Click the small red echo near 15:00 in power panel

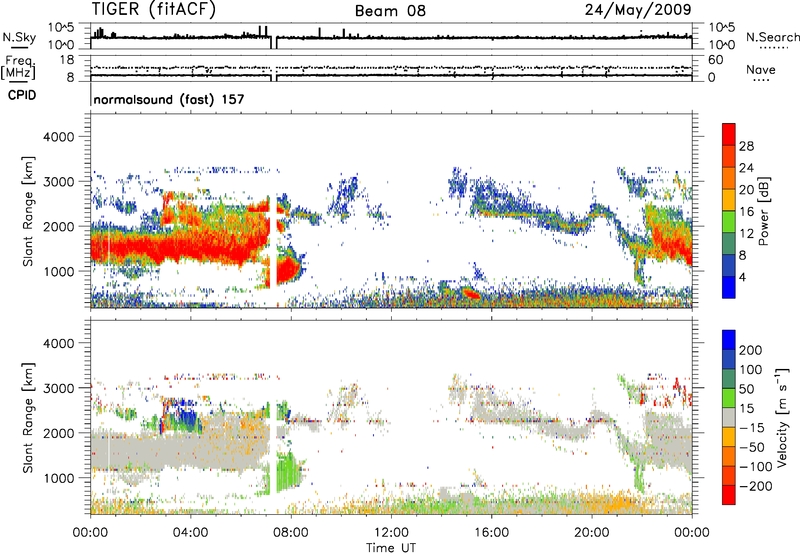(471, 293)
